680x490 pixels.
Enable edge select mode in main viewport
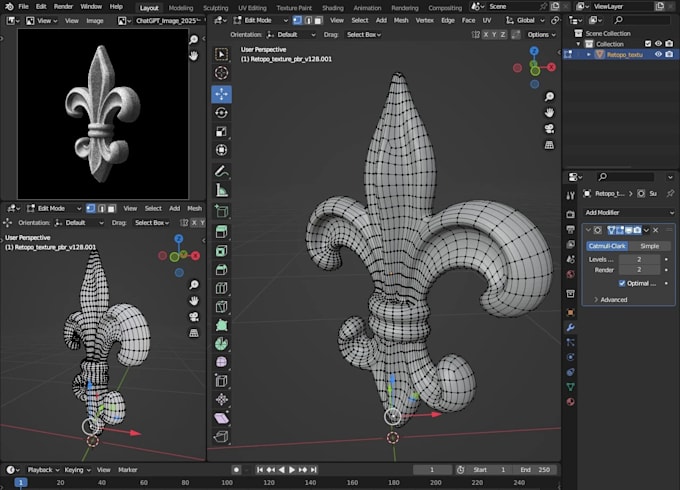(x=308, y=20)
